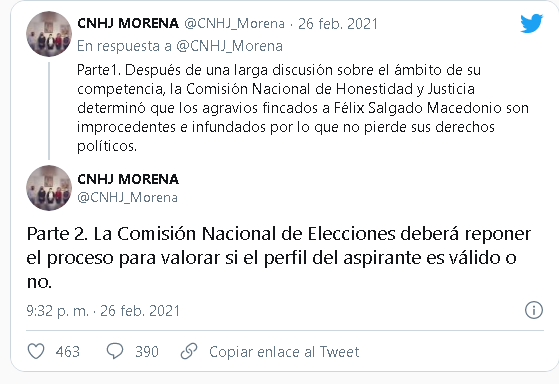This screenshot has height=384, width=559.
Task: Click the 463 likes count
Action: point(68,352)
